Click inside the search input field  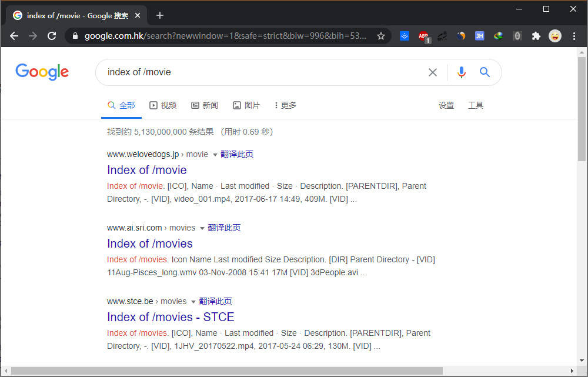pyautogui.click(x=235, y=72)
